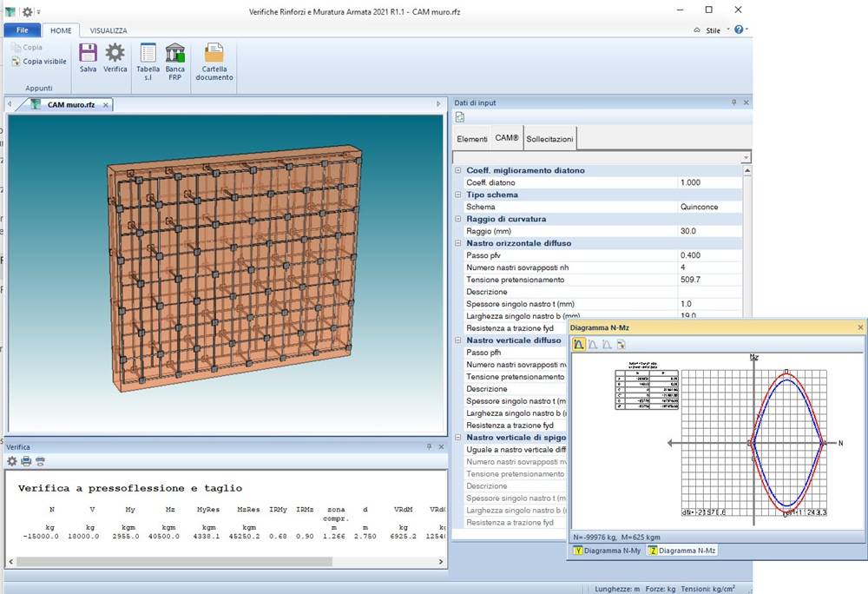Switch to the Elementi tab

pyautogui.click(x=471, y=139)
